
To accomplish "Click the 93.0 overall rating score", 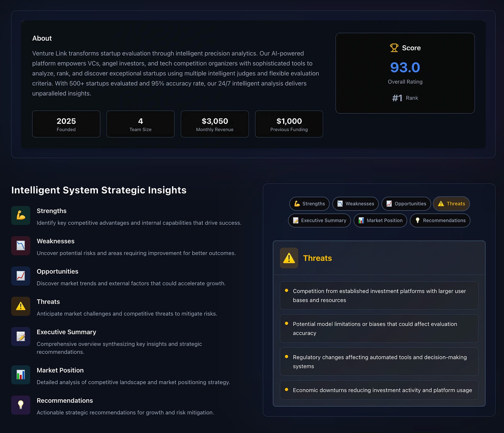I will pyautogui.click(x=405, y=67).
